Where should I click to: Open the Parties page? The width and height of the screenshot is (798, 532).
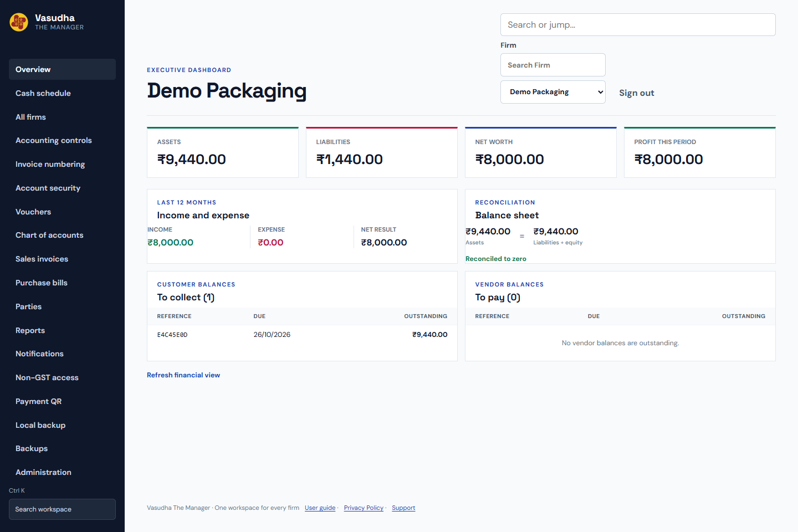[62, 306]
